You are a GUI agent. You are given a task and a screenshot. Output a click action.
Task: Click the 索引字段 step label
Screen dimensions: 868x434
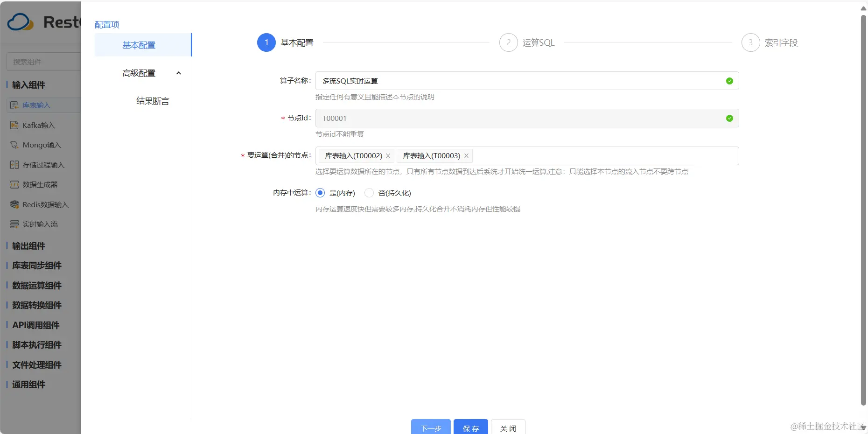[781, 43]
